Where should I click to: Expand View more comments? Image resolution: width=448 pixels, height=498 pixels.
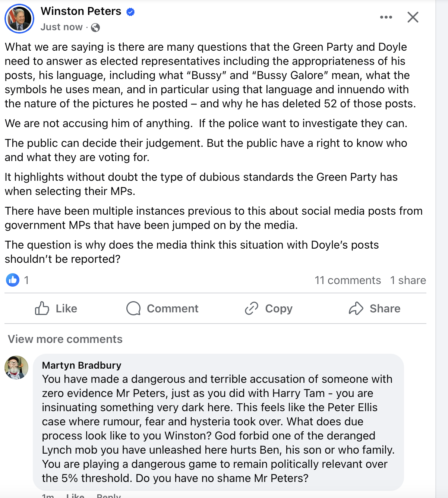click(65, 339)
